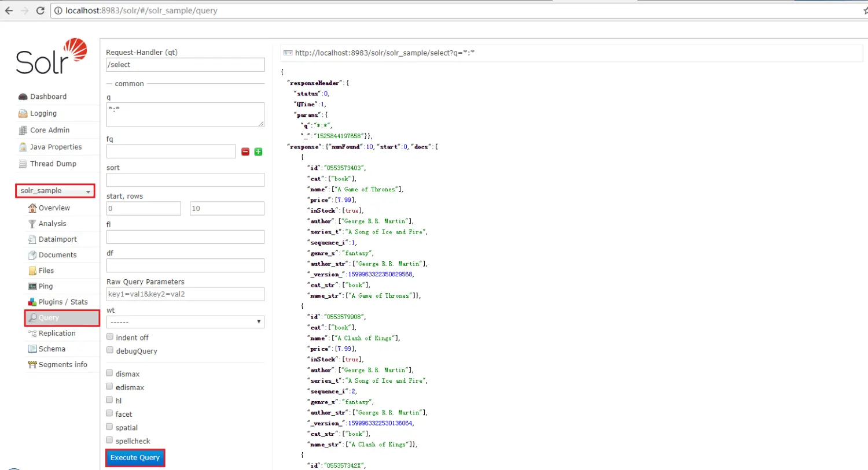The image size is (868, 470).
Task: Click the site info icon in address bar
Action: click(58, 10)
